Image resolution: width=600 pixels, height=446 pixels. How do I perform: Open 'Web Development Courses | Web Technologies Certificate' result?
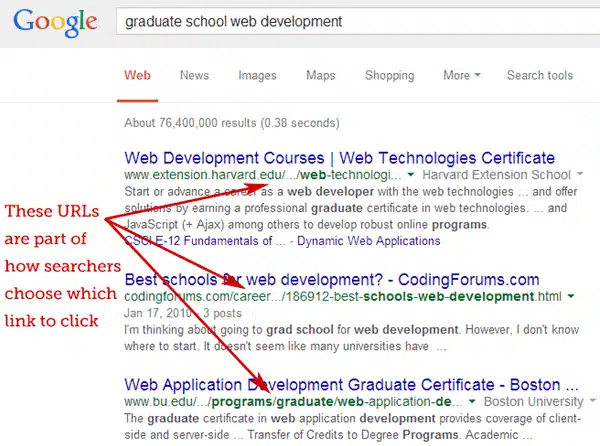point(339,158)
